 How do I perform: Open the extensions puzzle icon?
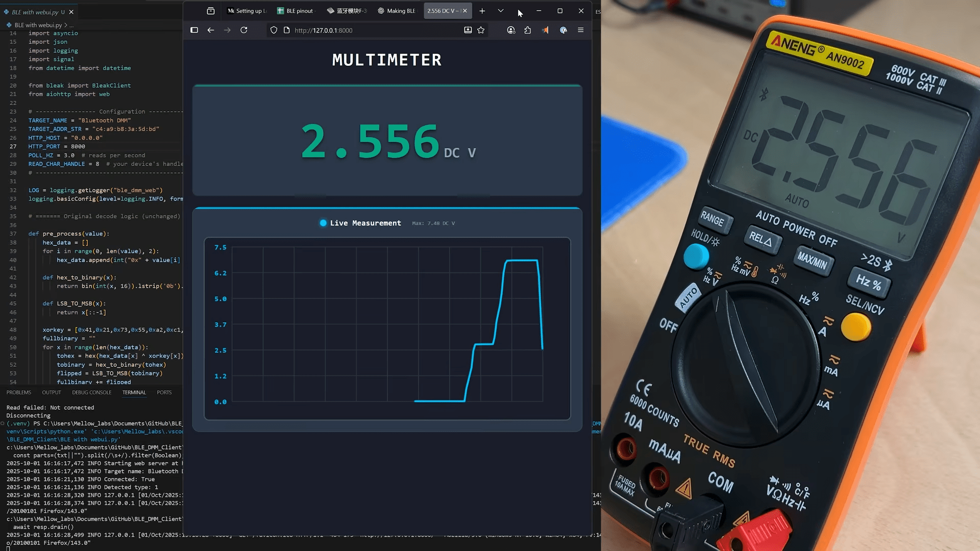click(528, 30)
